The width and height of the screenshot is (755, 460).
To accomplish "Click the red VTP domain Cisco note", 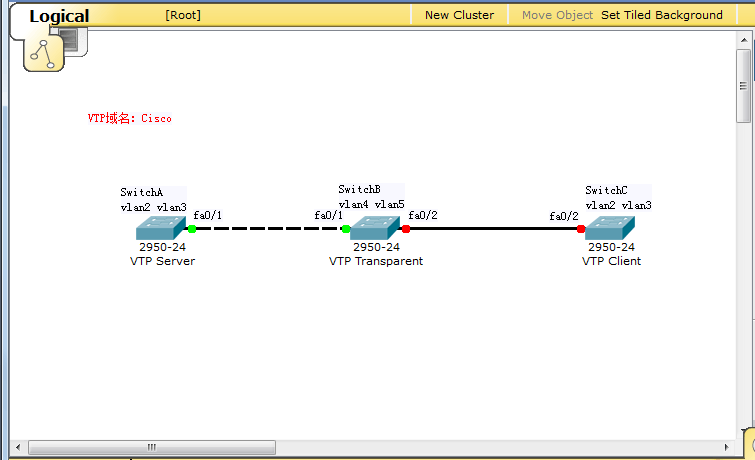I will coord(129,118).
